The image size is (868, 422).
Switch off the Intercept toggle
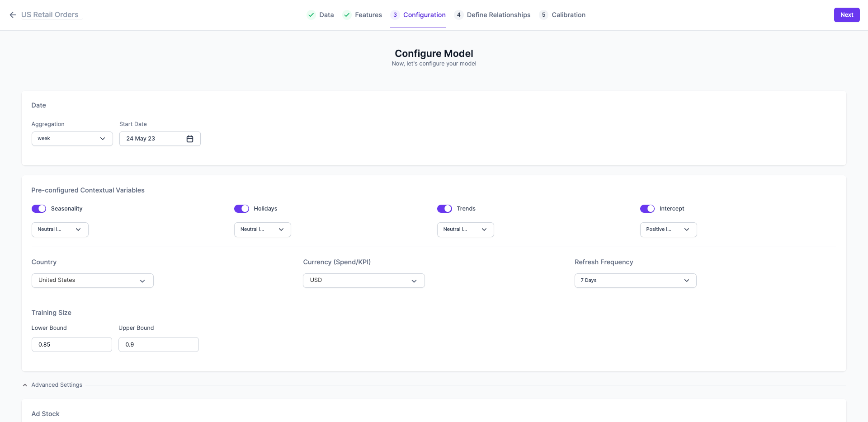tap(647, 209)
